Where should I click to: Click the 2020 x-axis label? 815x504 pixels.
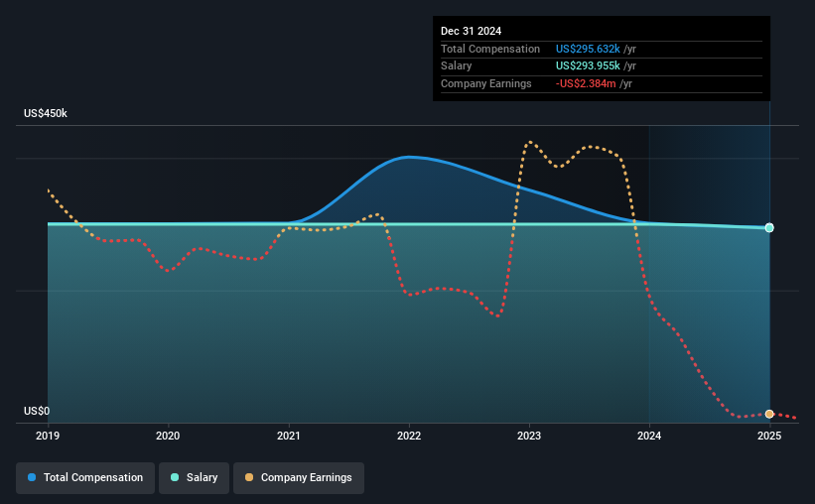click(168, 436)
